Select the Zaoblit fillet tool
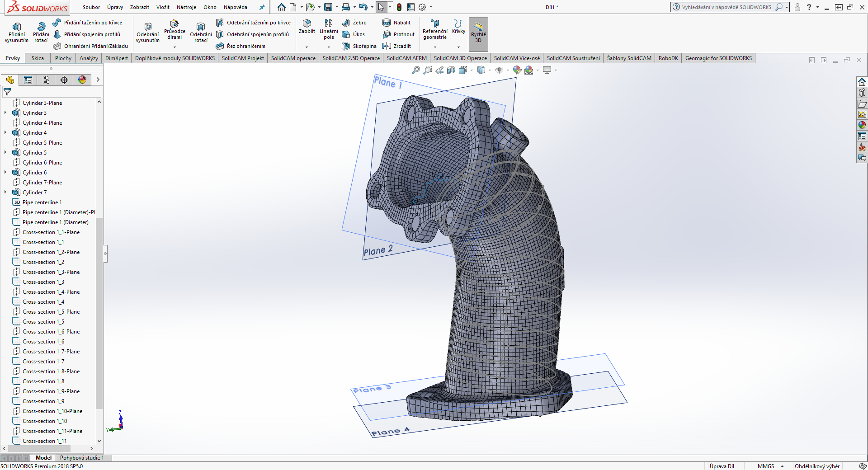This screenshot has height=470, width=868. [307, 26]
